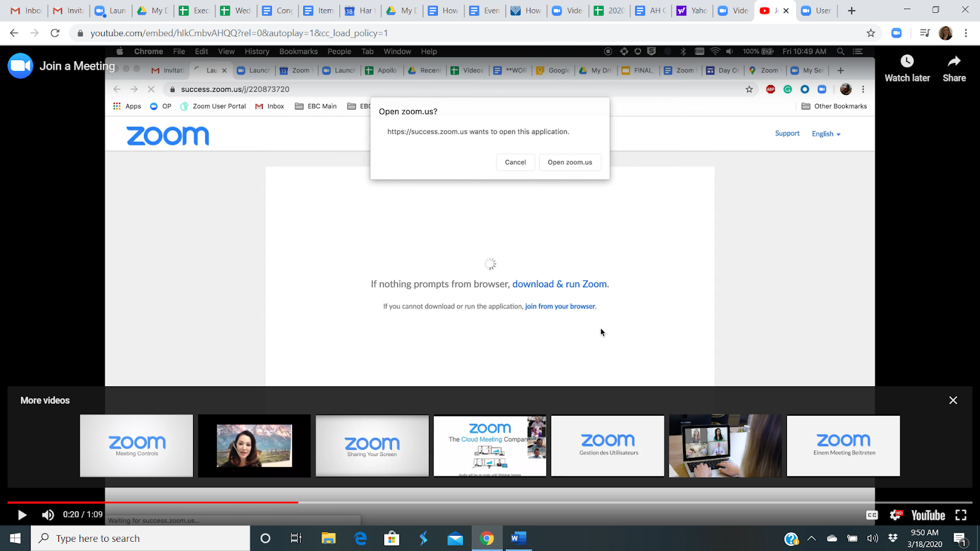Open thumbnail showing laptop video call
Screen dimensions: 980x551
726,446
